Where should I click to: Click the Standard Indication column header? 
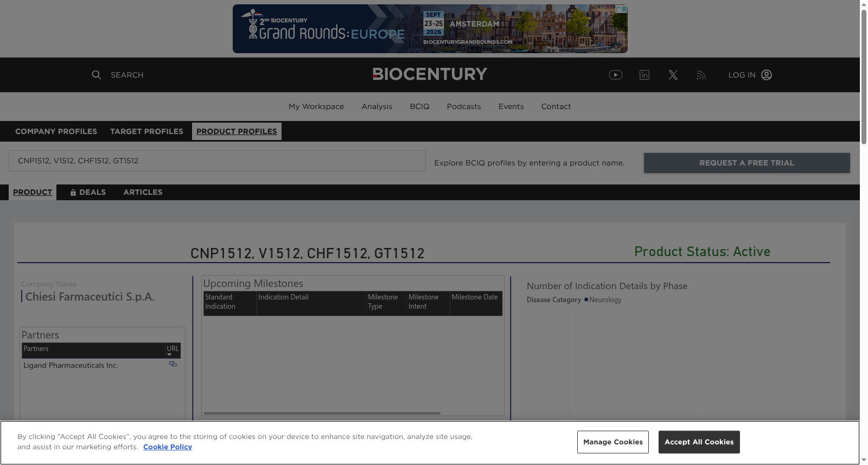230,303
